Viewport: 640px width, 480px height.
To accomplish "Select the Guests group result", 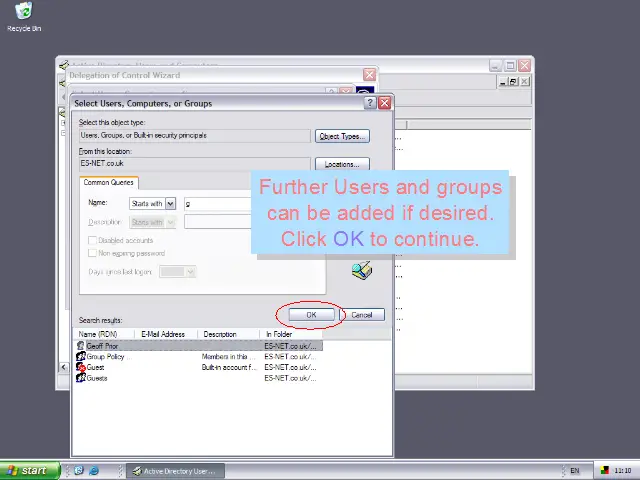I will click(x=198, y=378).
